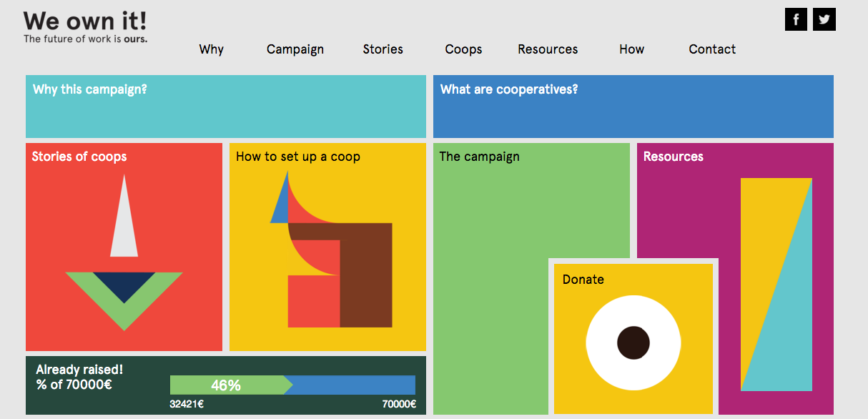Click the white eye illustration in Donate
The image size is (868, 419).
pyautogui.click(x=633, y=342)
